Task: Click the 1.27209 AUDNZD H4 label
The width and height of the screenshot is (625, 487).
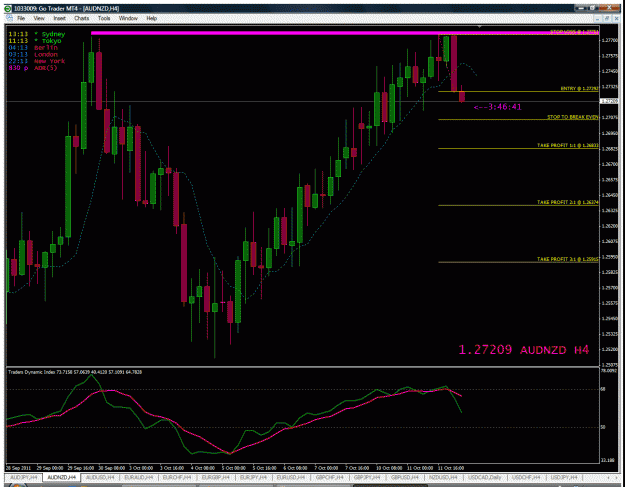Action: [524, 350]
